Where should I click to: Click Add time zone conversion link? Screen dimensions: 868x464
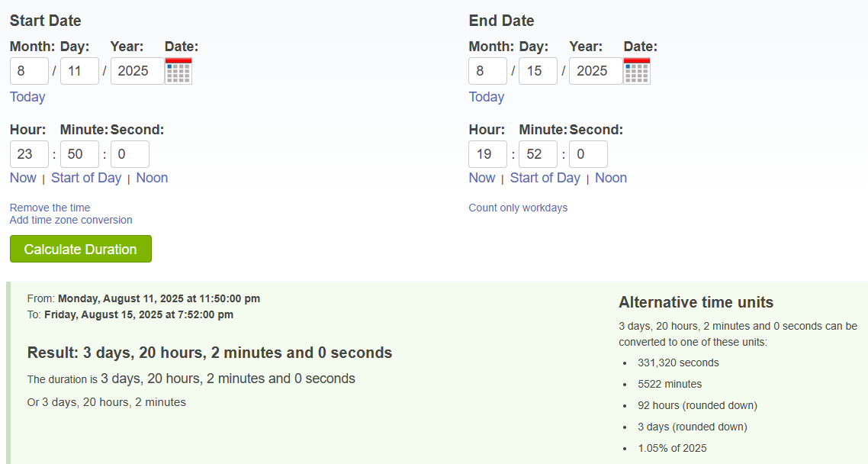coord(71,220)
